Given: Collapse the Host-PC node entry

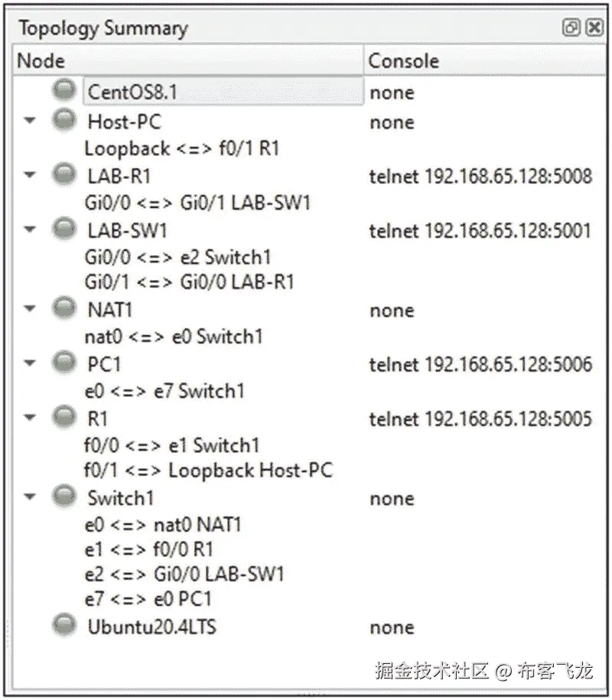Looking at the screenshot, I should point(29,119).
